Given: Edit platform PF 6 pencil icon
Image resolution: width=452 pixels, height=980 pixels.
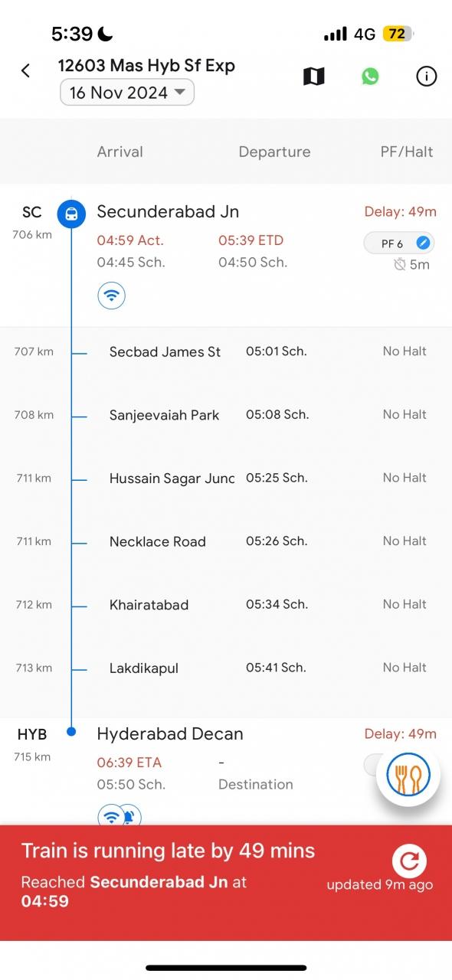Looking at the screenshot, I should 423,243.
